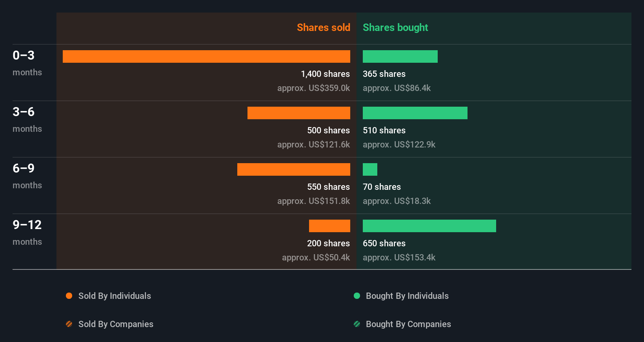Select the orange 1,400 shares sold bar
Screen dimensions: 644x342
pyautogui.click(x=206, y=56)
